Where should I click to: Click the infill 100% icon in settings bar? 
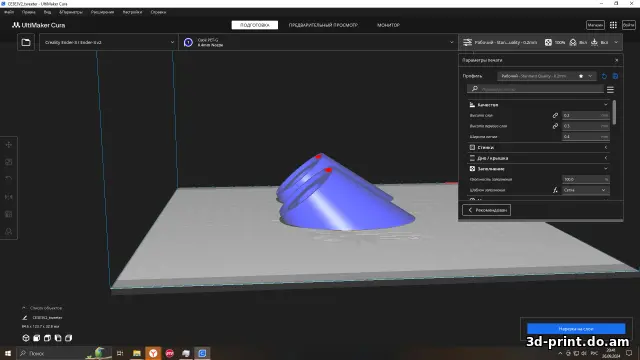point(548,42)
